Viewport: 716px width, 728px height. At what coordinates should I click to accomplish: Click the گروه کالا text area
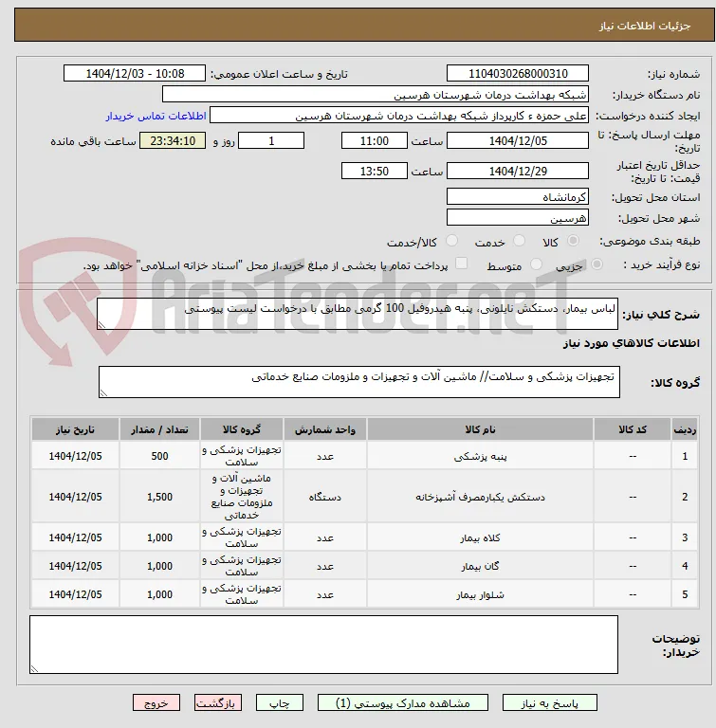[359, 382]
